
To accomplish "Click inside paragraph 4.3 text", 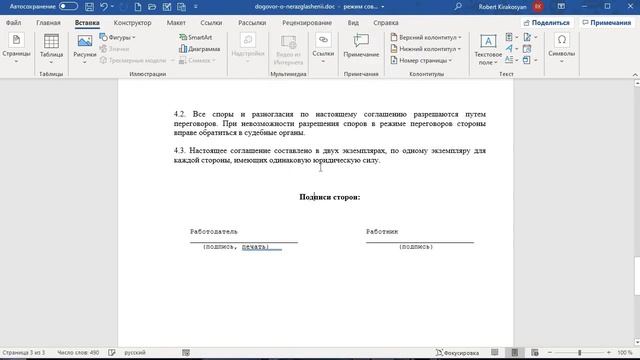I will pos(330,156).
